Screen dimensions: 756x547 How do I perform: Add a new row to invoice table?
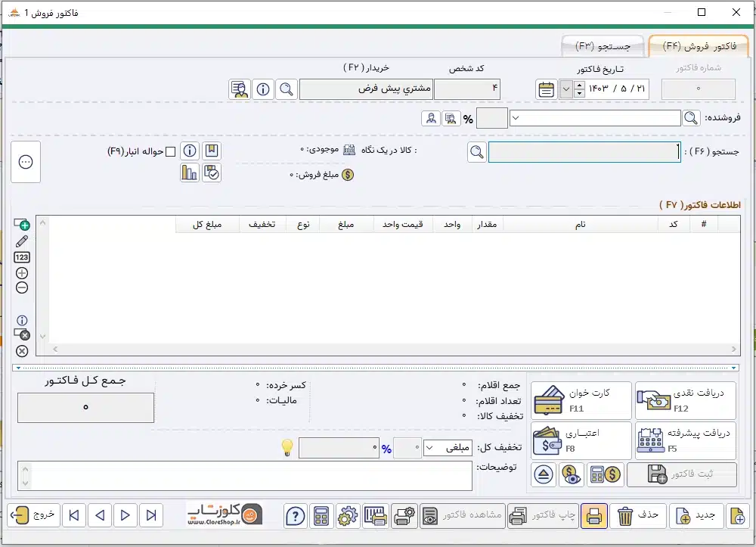coord(22,224)
